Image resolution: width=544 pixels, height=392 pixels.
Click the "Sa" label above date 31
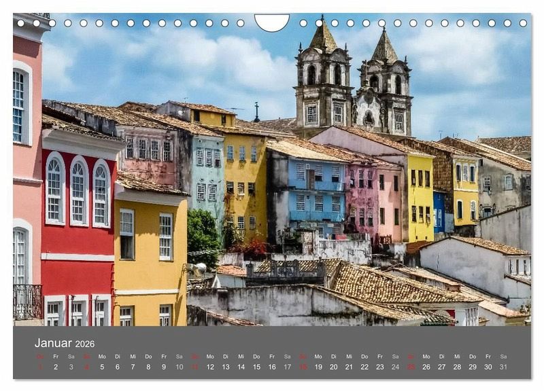pyautogui.click(x=503, y=356)
